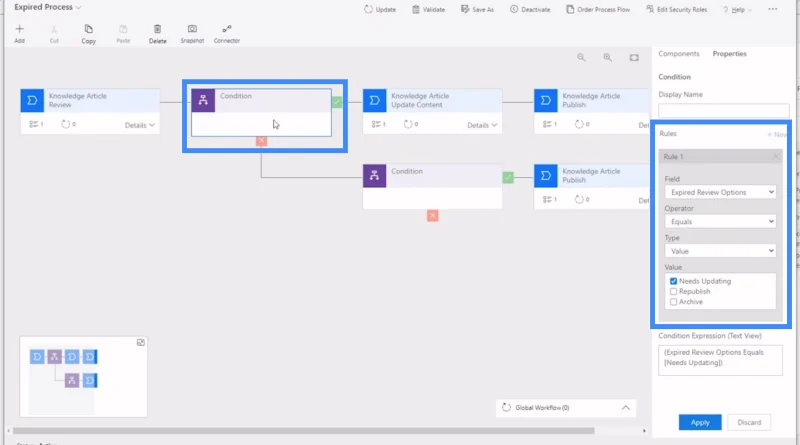Click green checkmark on second Condition
Viewport: 800px width, 445px height.
pos(508,178)
